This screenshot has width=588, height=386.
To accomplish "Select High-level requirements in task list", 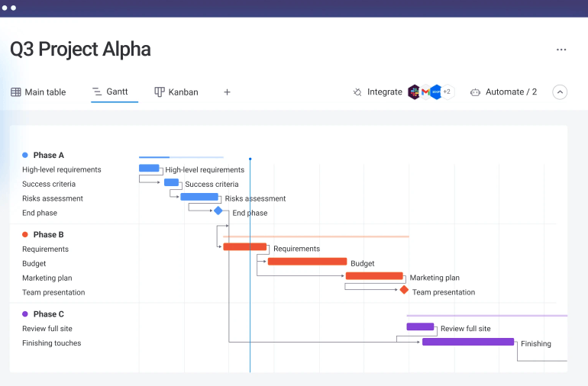I will (62, 170).
